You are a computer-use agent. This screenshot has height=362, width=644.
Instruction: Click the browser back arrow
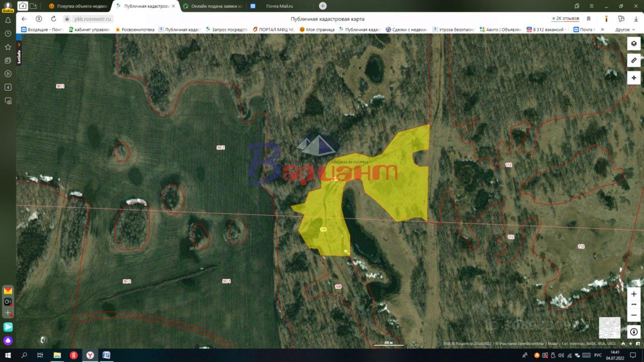pyautogui.click(x=24, y=19)
